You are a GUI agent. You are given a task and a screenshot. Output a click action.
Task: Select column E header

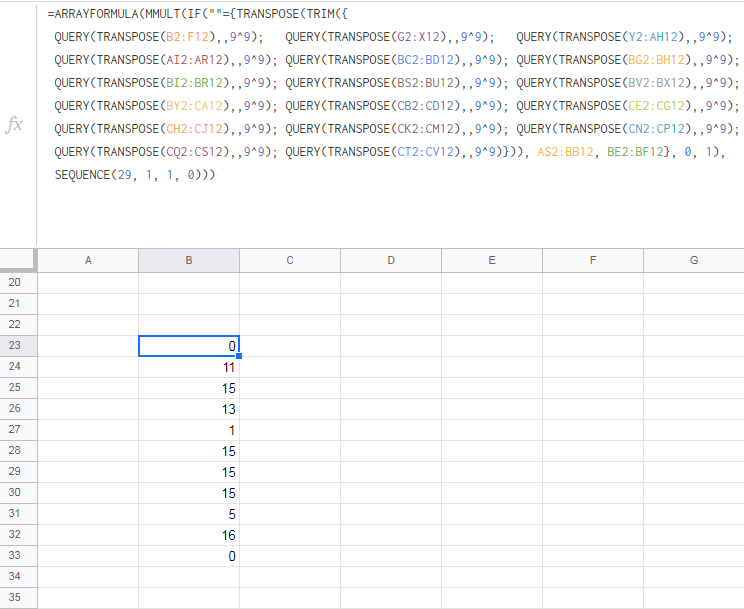coord(492,260)
